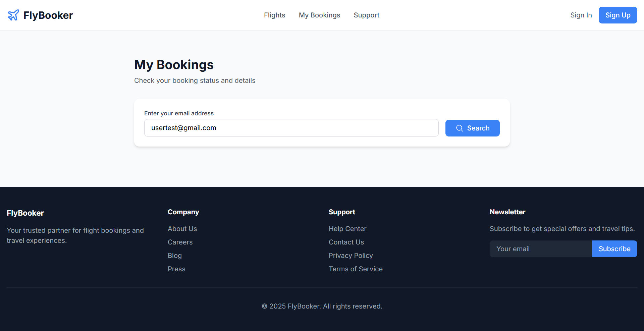The height and width of the screenshot is (331, 644).
Task: Go to Contact Us page
Action: coord(346,242)
